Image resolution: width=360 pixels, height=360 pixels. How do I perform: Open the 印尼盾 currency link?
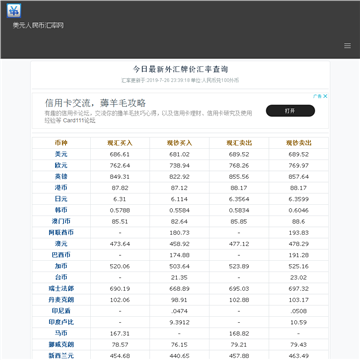(x=61, y=311)
